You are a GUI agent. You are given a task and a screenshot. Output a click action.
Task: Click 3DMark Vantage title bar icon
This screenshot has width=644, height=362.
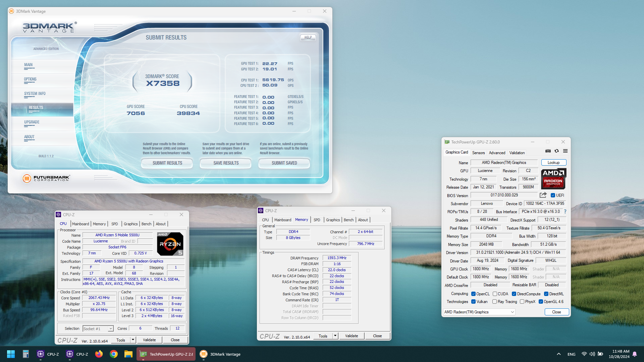click(11, 11)
